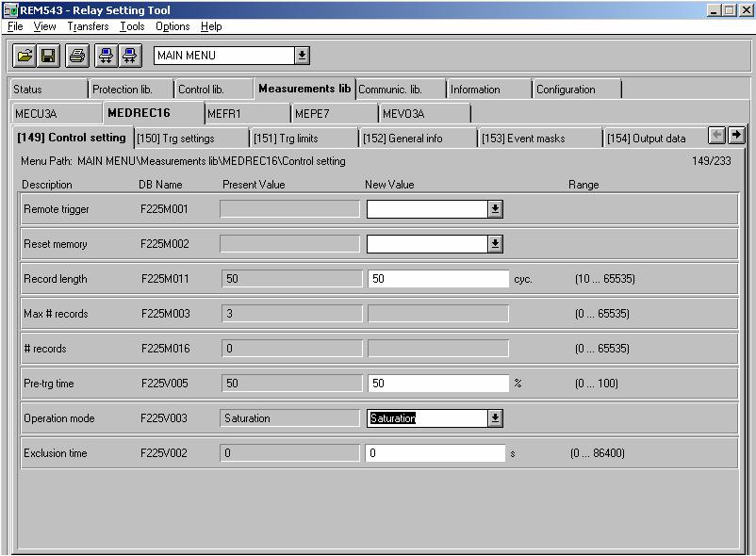
Task: Go to the [152] General info tab
Action: click(419, 139)
